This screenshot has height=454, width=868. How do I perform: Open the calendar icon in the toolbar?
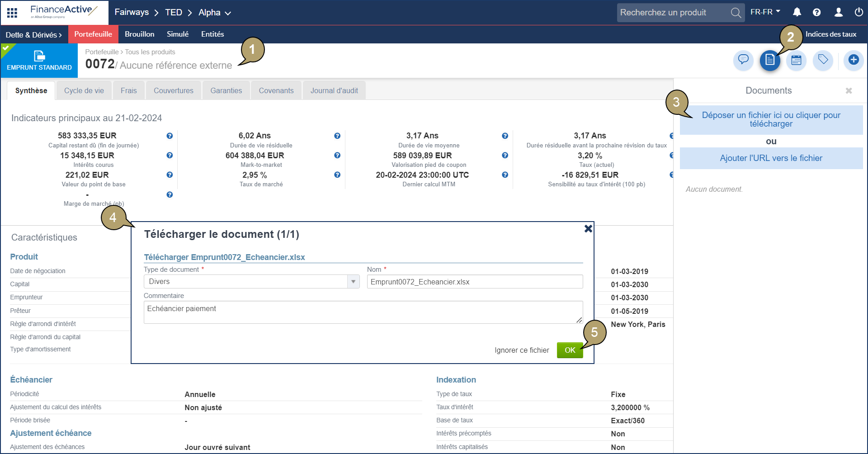[x=796, y=60]
